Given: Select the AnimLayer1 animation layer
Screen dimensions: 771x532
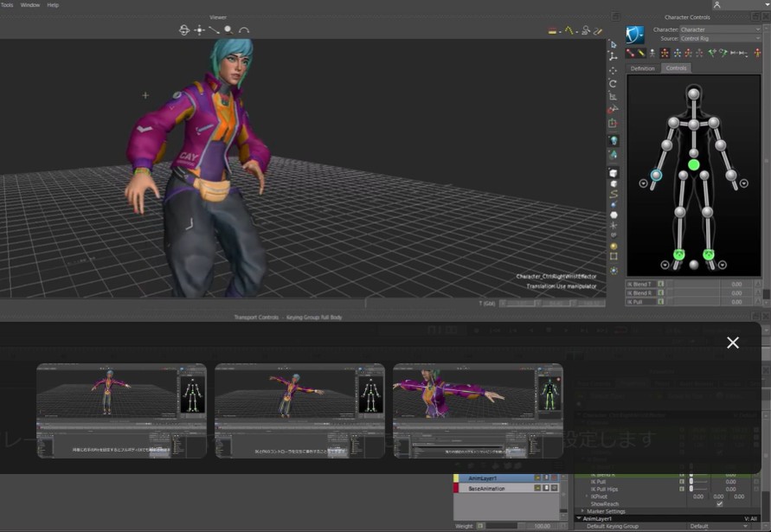Looking at the screenshot, I should [505, 478].
